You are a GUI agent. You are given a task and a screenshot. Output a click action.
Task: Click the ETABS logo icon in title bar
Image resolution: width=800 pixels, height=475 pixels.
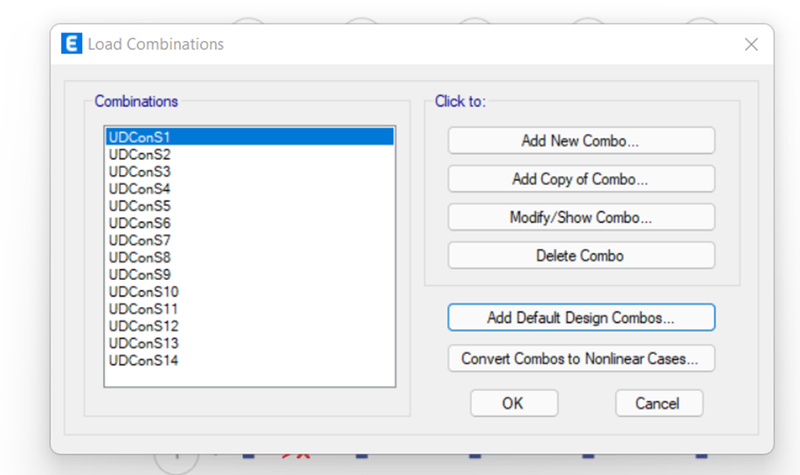pyautogui.click(x=71, y=44)
